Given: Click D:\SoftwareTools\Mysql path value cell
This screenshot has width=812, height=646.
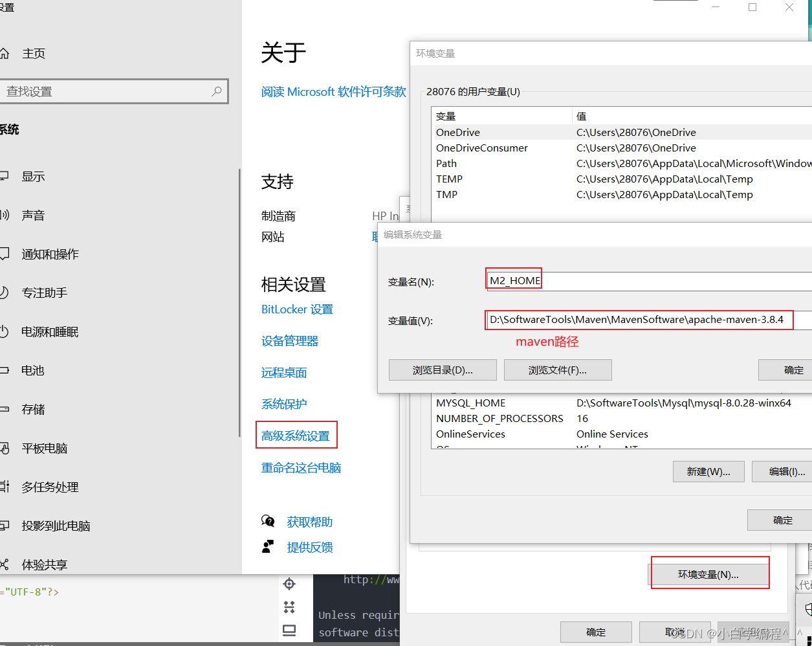Looking at the screenshot, I should (684, 403).
